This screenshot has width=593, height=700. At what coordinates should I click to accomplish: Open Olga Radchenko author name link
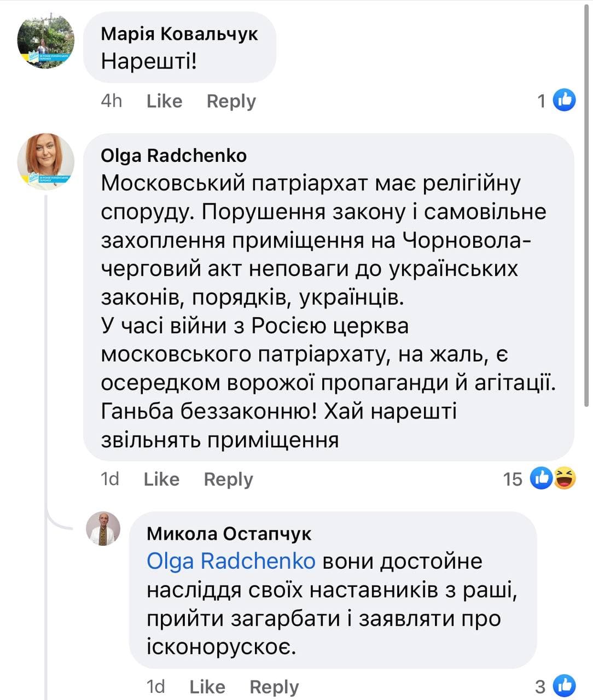(x=173, y=156)
